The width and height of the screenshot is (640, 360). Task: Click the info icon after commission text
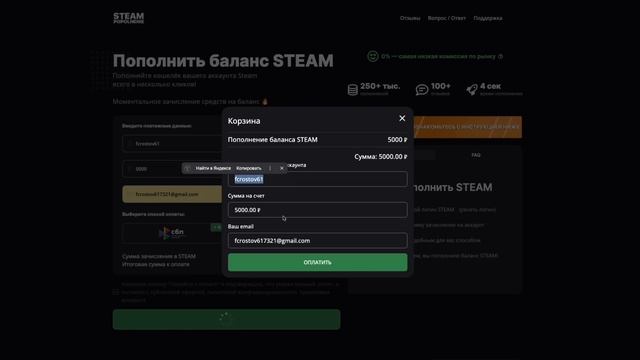[500, 56]
